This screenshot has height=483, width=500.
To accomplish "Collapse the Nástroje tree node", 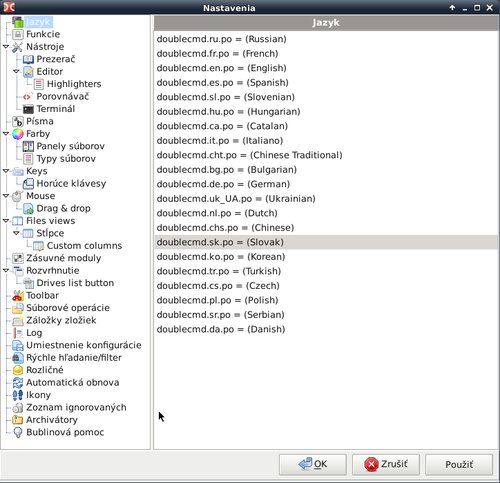I will pos(6,47).
